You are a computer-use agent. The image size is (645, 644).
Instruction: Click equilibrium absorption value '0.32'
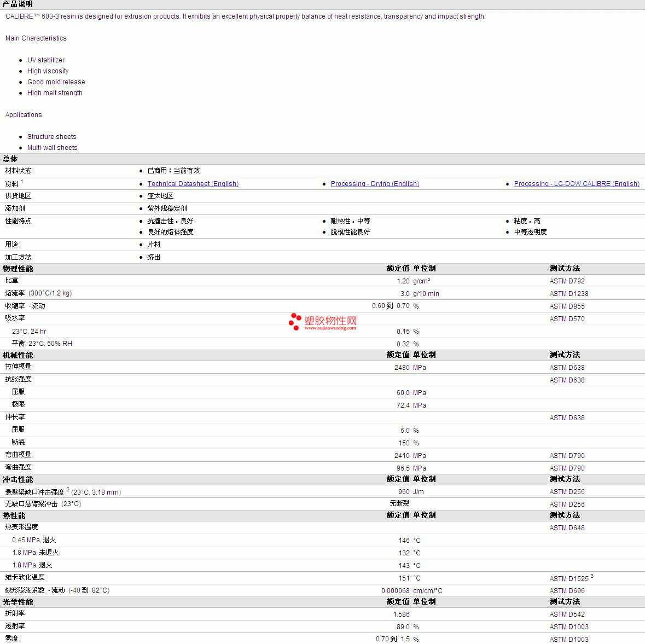point(403,344)
